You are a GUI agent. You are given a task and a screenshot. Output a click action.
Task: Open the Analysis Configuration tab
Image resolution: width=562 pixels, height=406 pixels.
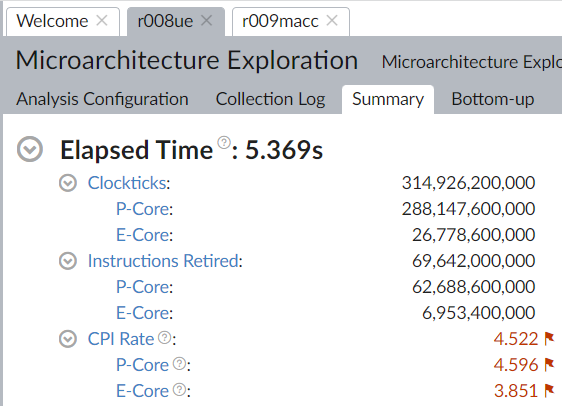click(102, 99)
